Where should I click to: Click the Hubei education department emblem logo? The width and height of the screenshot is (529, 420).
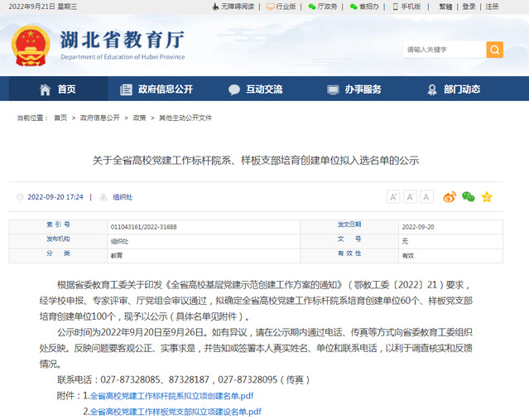click(x=30, y=47)
